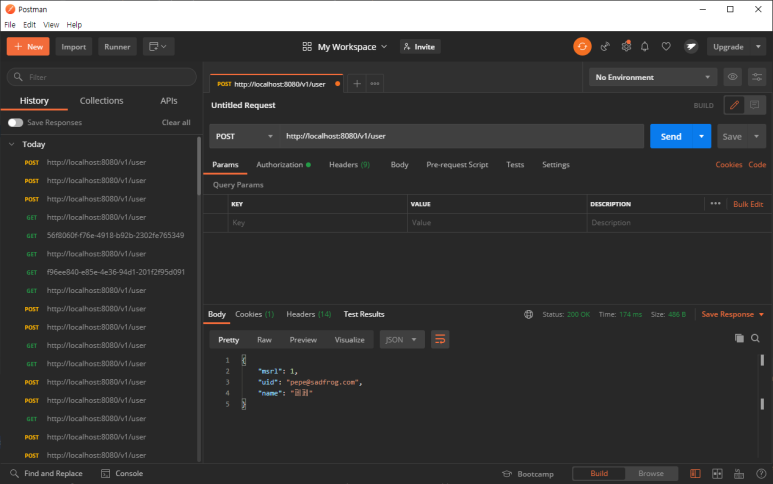Viewport: 773px width, 484px height.
Task: Open new window dropdown icon in toolbar
Action: click(158, 46)
